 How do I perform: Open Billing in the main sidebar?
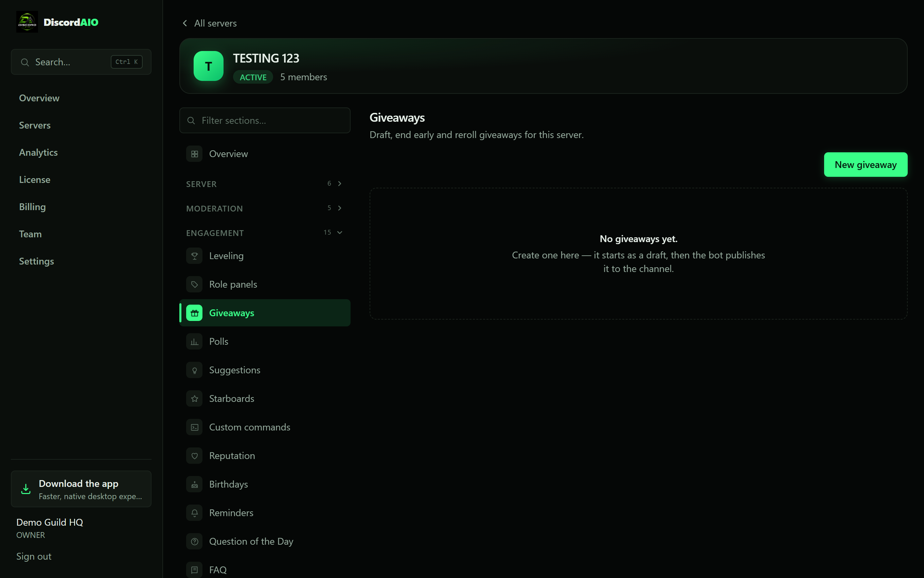[x=81, y=207]
